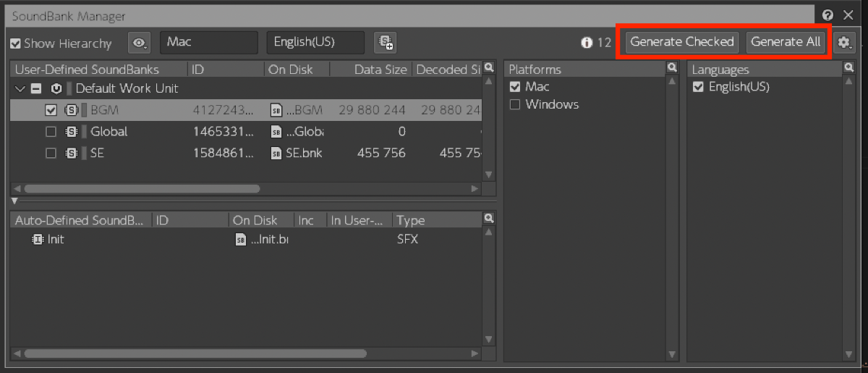The height and width of the screenshot is (373, 868).
Task: Open the SoundBank settings gear icon
Action: coord(843,43)
